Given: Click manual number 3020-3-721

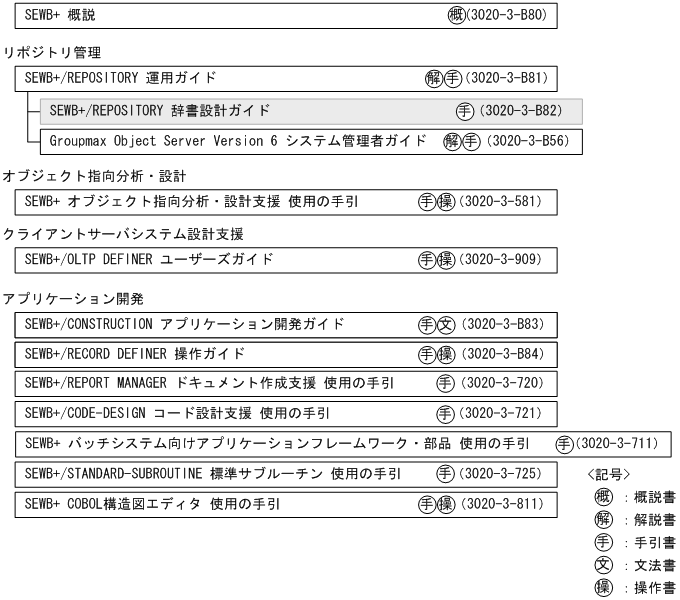Looking at the screenshot, I should click(x=500, y=413).
